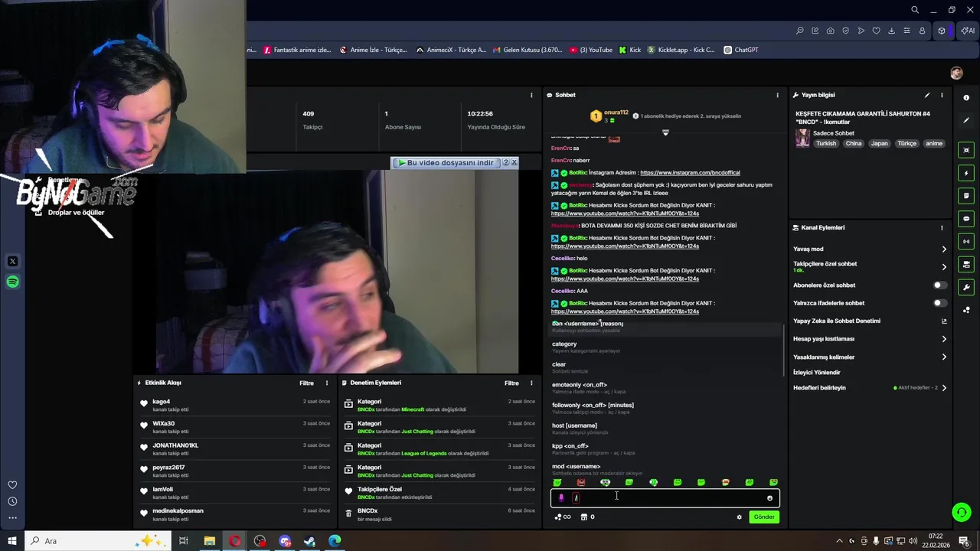Open the Filtre dropdown in Denetim Eylemleri

click(511, 383)
